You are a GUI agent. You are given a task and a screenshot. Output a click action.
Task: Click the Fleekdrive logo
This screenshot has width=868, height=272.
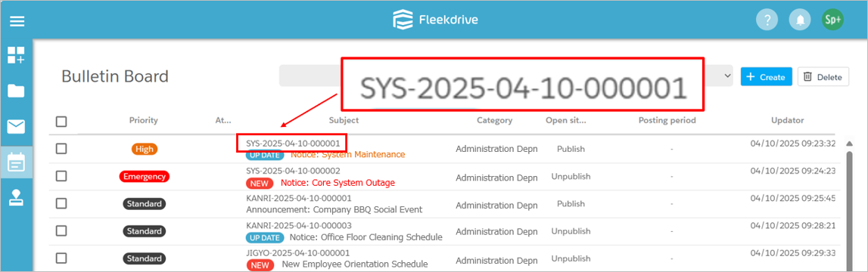(x=434, y=20)
